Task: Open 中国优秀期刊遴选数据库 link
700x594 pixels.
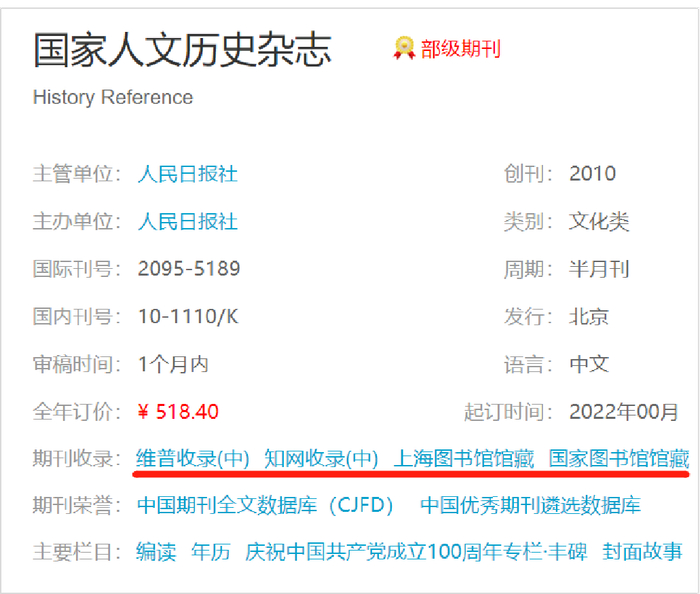Action: pos(530,506)
